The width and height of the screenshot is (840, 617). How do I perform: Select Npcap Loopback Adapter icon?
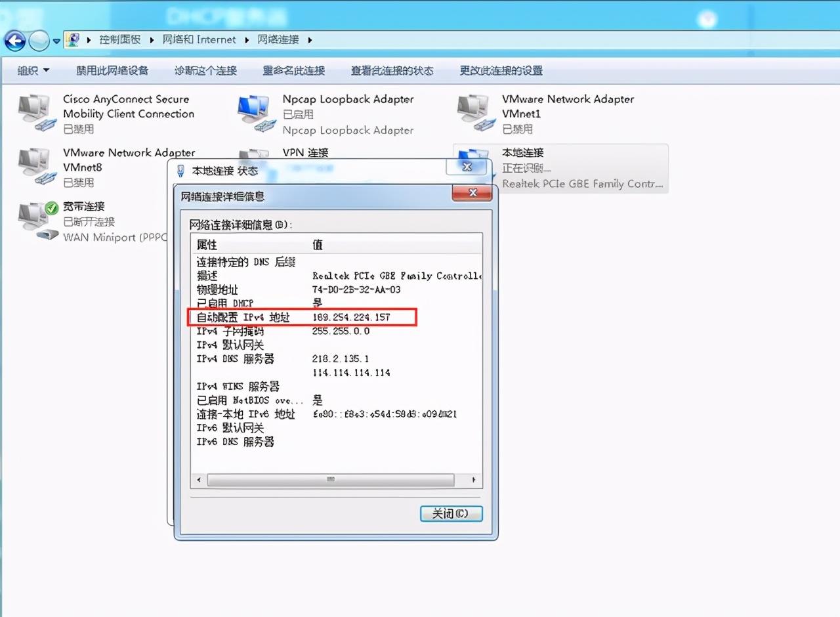(255, 112)
